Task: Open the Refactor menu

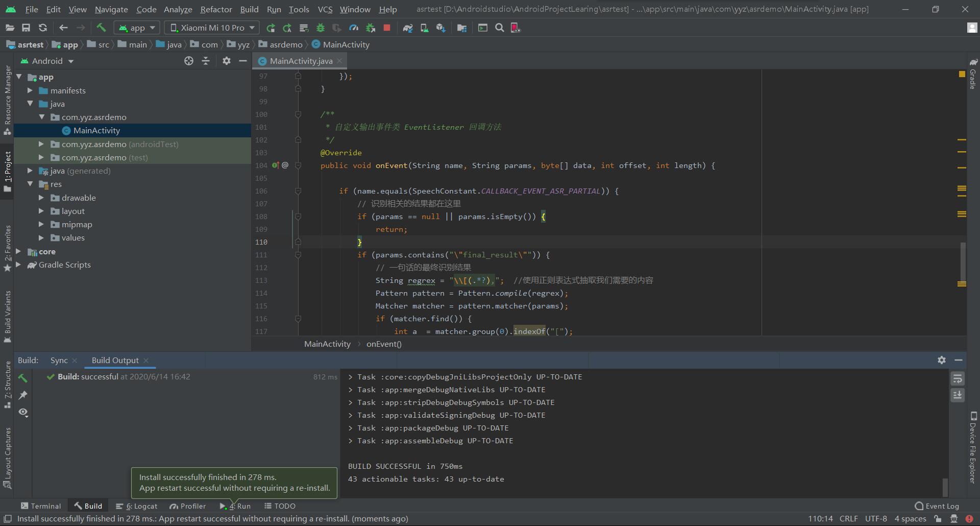Action: (216, 9)
